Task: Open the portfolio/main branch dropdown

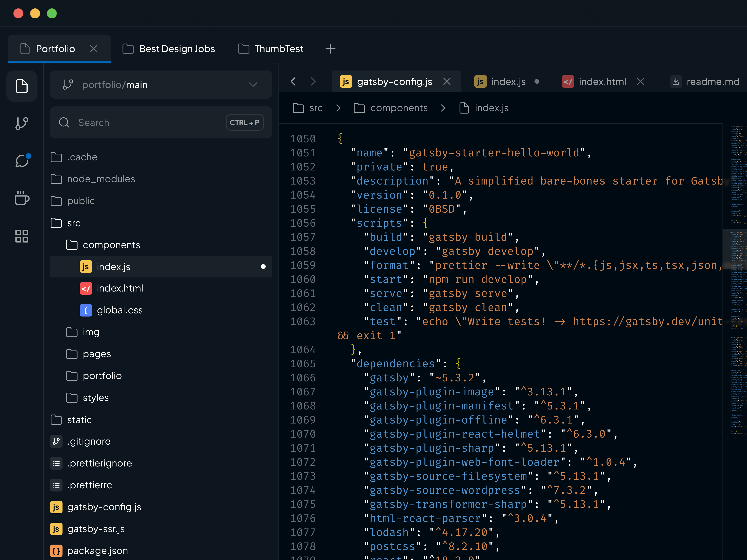Action: [x=253, y=85]
